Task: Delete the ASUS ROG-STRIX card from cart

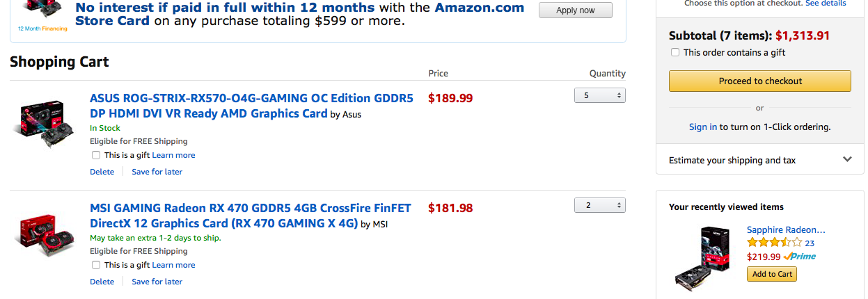Action: [102, 172]
